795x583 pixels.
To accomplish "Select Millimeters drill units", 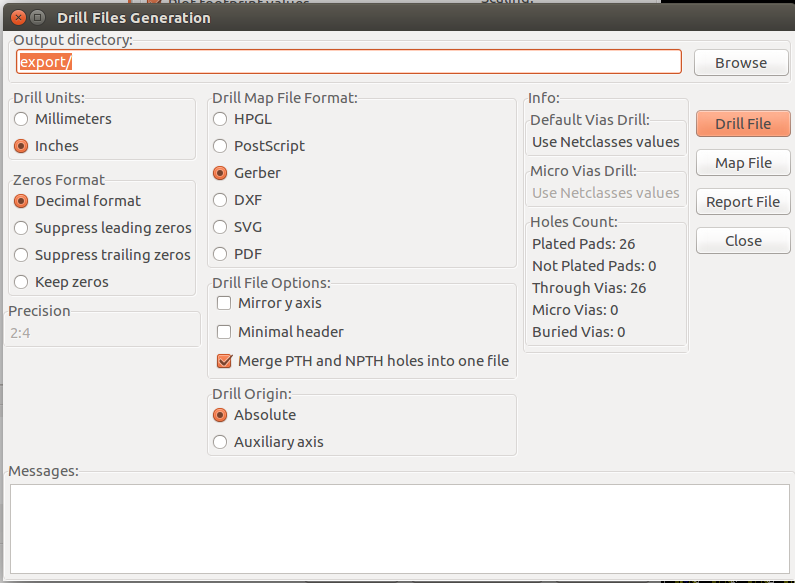I will coord(21,119).
